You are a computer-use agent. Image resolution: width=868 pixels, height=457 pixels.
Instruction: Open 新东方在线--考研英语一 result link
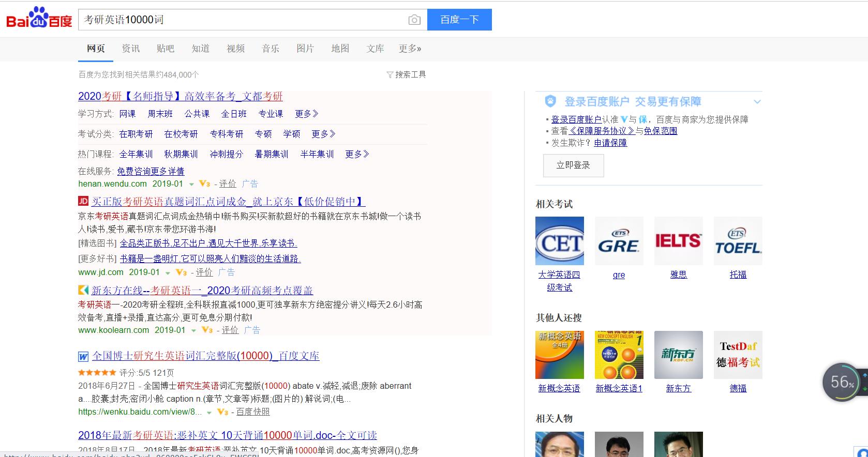point(202,291)
